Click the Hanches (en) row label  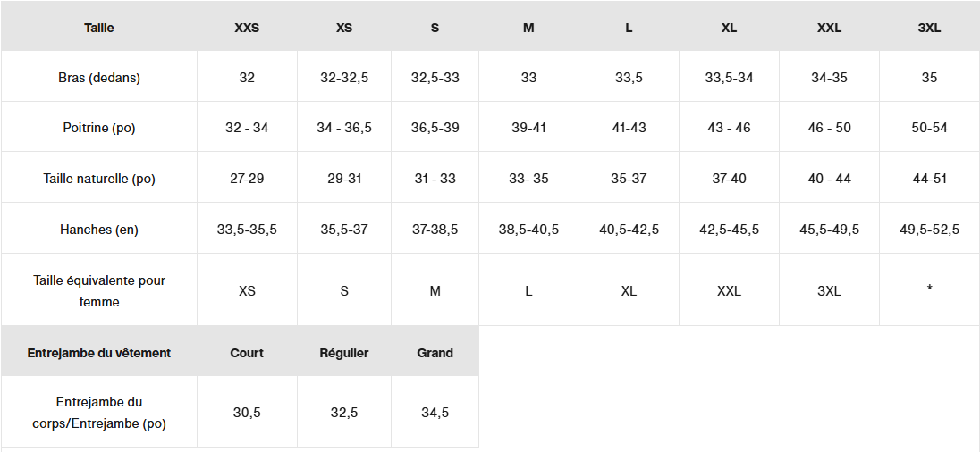(x=99, y=230)
